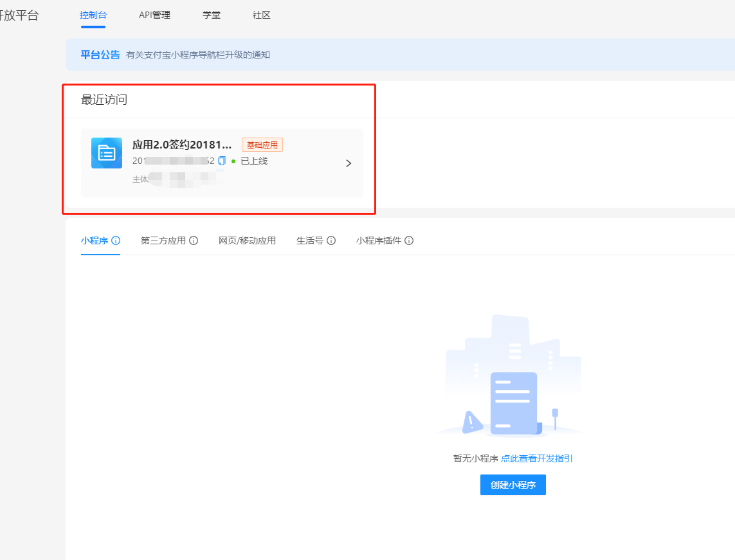735x560 pixels.
Task: Switch to the 网页/移动应用 tab
Action: [x=247, y=240]
